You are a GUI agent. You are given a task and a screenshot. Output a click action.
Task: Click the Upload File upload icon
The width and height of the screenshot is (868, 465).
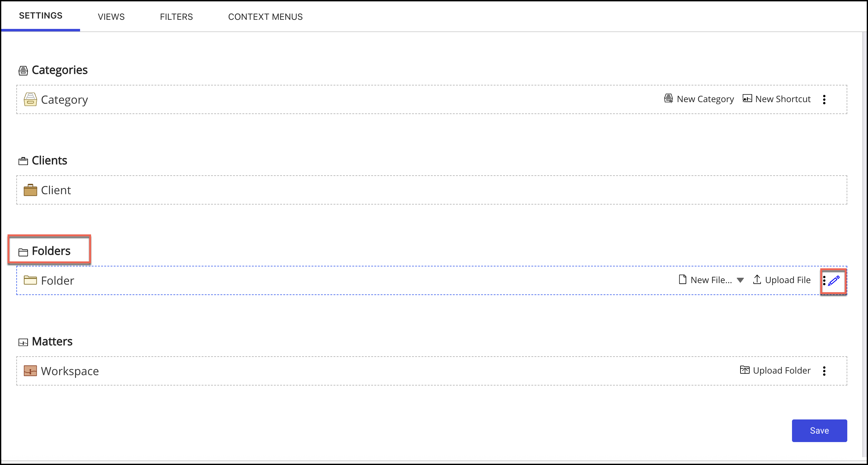[x=757, y=280]
